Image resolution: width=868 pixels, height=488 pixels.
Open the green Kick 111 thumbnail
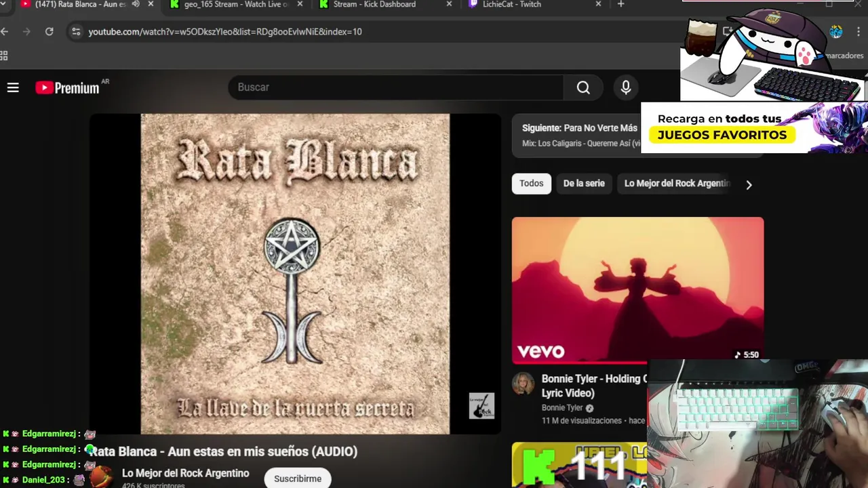[580, 465]
